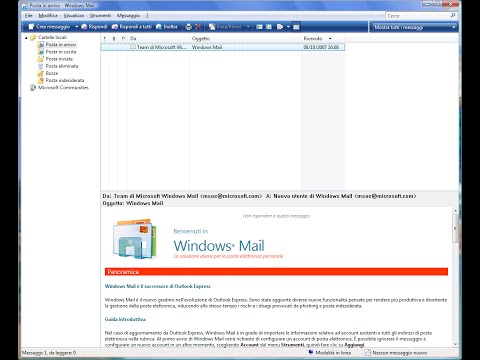The image size is (480, 360).
Task: Select the Bozze folder
Action: pyautogui.click(x=52, y=73)
